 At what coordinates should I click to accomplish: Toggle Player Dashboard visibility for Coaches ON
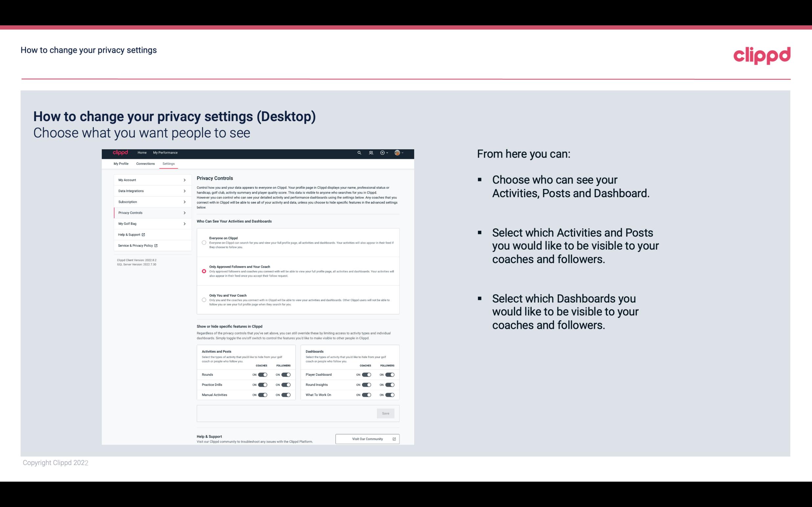367,374
